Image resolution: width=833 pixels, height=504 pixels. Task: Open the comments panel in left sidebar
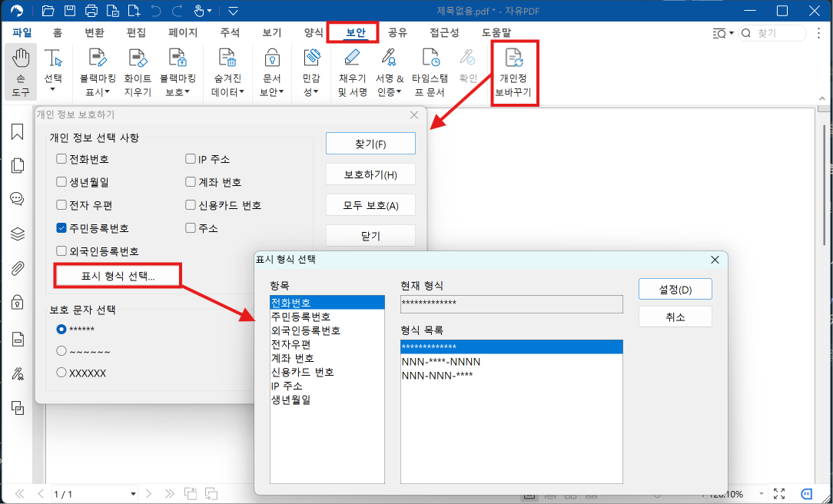pos(18,199)
